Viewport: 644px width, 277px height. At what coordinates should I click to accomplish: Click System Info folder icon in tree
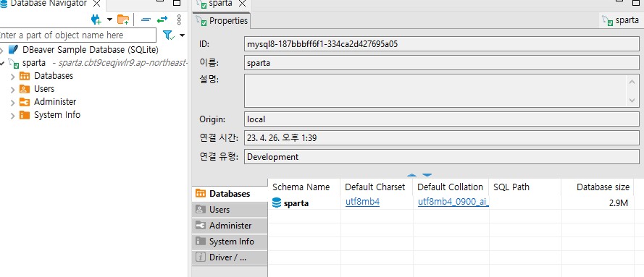tap(25, 115)
